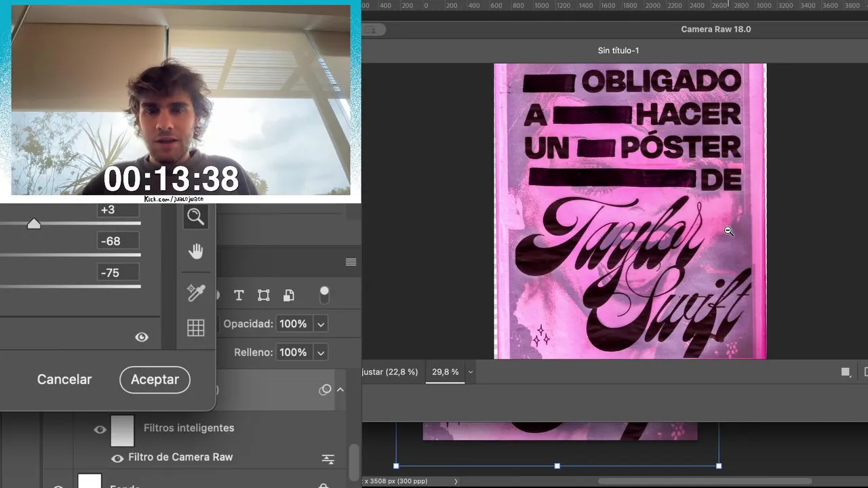Viewport: 868px width, 488px height.
Task: Click the Filtros inteligentes label
Action: [189, 428]
